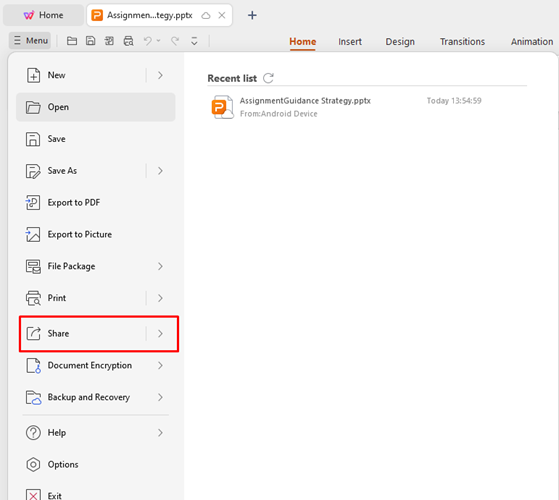Screen dimensions: 559x500
Task: Expand the Save As submenu arrow
Action: click(160, 171)
